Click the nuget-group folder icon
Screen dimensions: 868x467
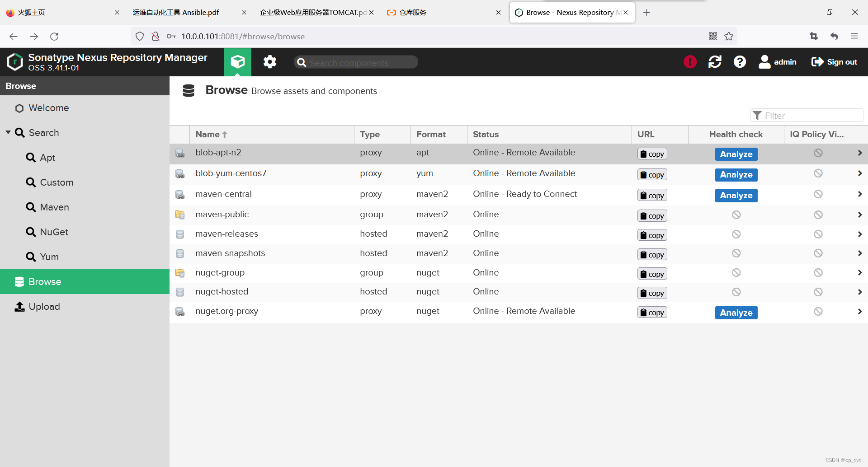pyautogui.click(x=180, y=273)
